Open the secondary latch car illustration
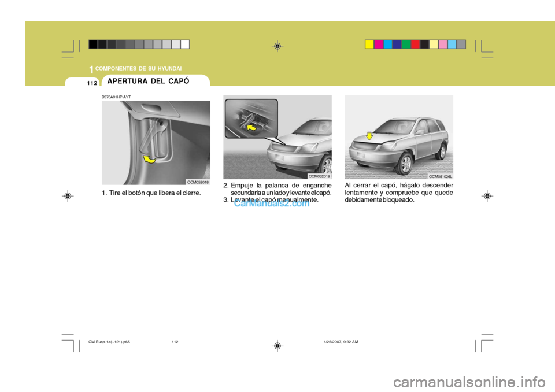Viewport: 555px width, 392px height. pos(277,137)
